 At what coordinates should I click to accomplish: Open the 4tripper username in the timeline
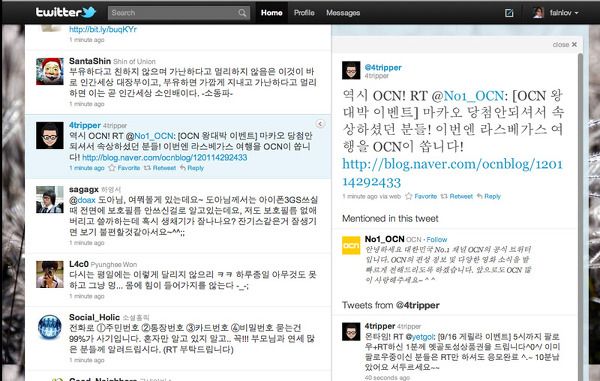point(85,125)
